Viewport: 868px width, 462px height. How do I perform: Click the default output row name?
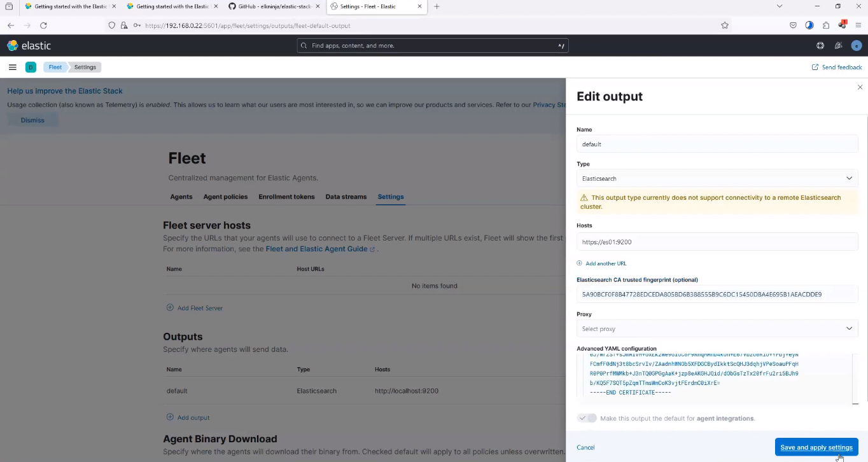click(177, 391)
